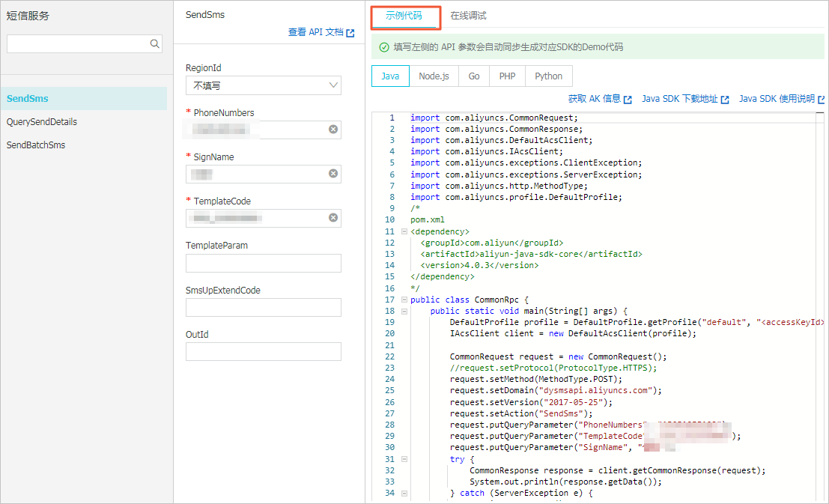Click external-link icon beside Java SDK 下载地址
This screenshot has width=829, height=504.
pos(725,100)
